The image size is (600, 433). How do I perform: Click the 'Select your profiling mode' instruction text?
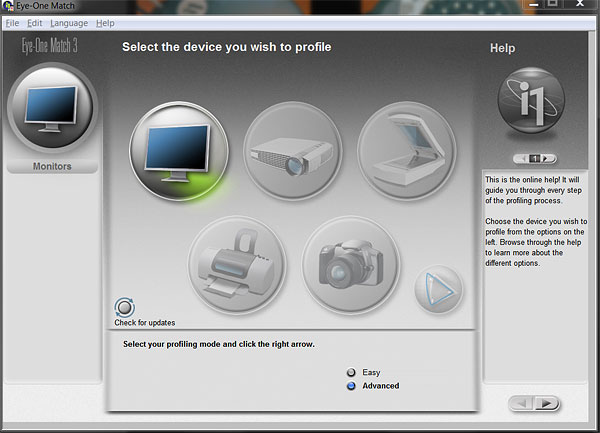click(218, 344)
